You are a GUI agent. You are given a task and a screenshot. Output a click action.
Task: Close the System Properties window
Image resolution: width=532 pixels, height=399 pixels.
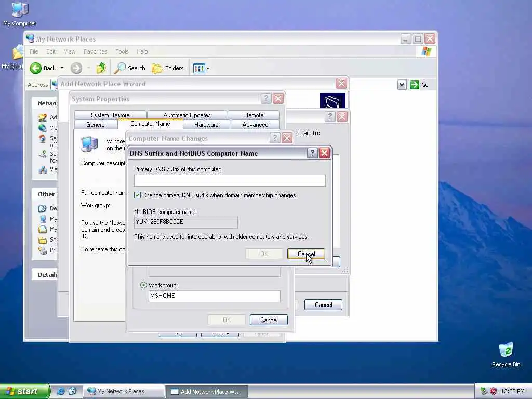tap(278, 99)
